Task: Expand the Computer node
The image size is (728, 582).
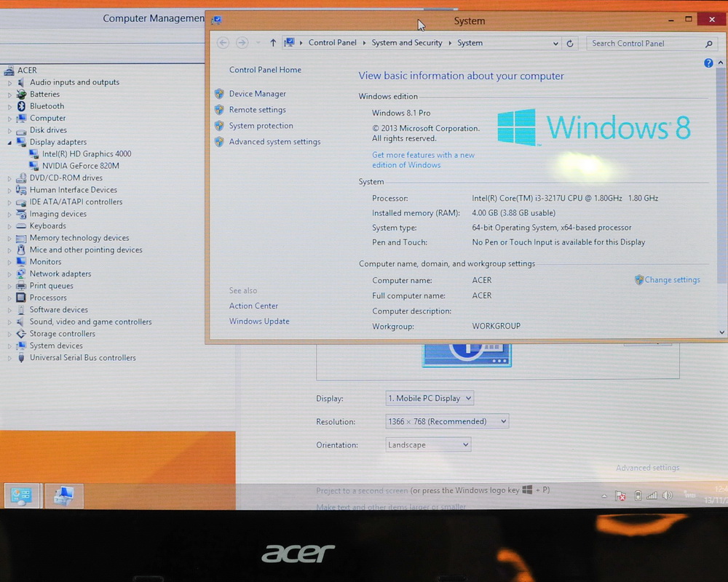Action: tap(9, 119)
